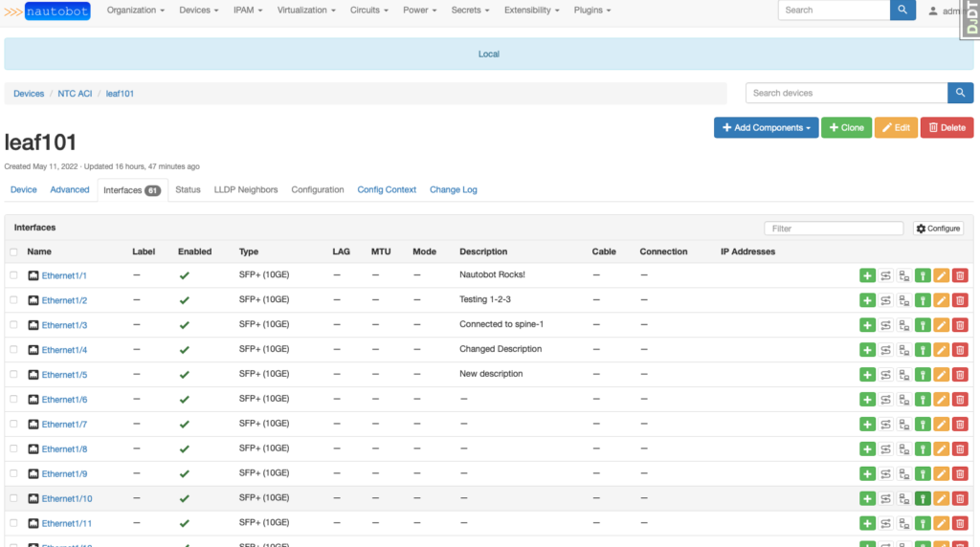Image resolution: width=980 pixels, height=547 pixels.
Task: Open the Power dropdown menu
Action: pos(419,10)
